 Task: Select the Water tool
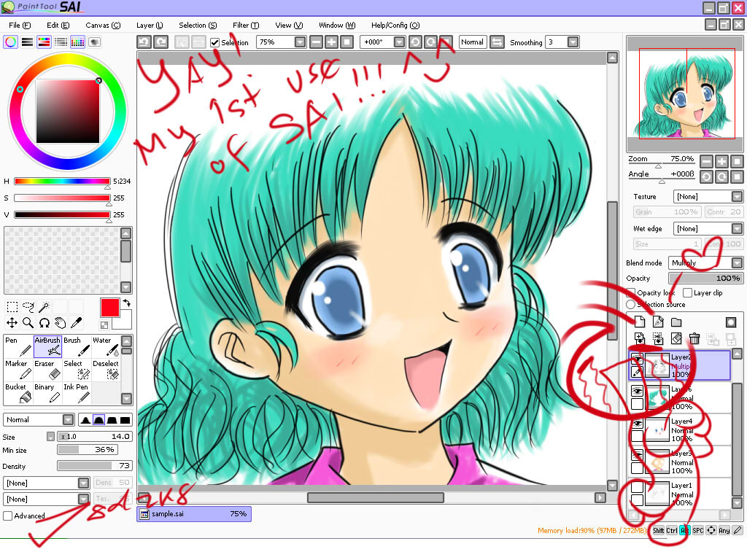tap(106, 346)
